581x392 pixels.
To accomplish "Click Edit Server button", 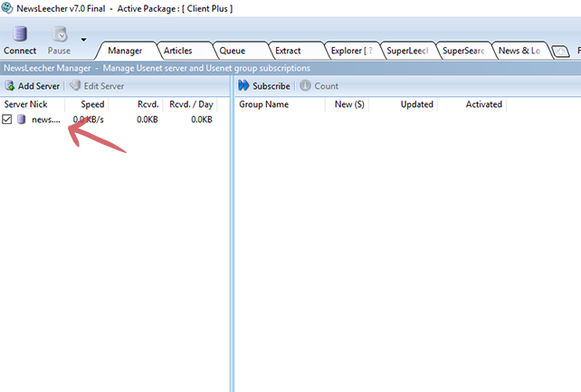I will click(97, 86).
